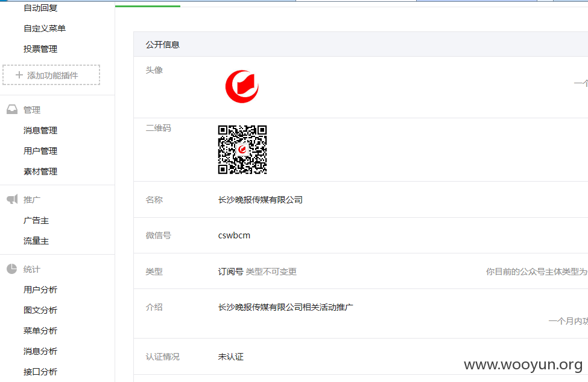588x382 pixels.
Task: Click the red avatar logo image
Action: coord(242,87)
